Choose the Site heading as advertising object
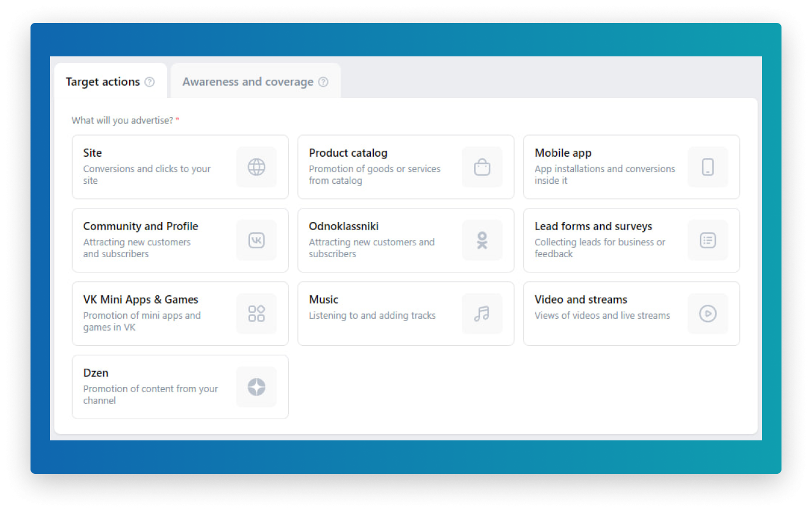Image resolution: width=812 pixels, height=512 pixels. (x=93, y=153)
